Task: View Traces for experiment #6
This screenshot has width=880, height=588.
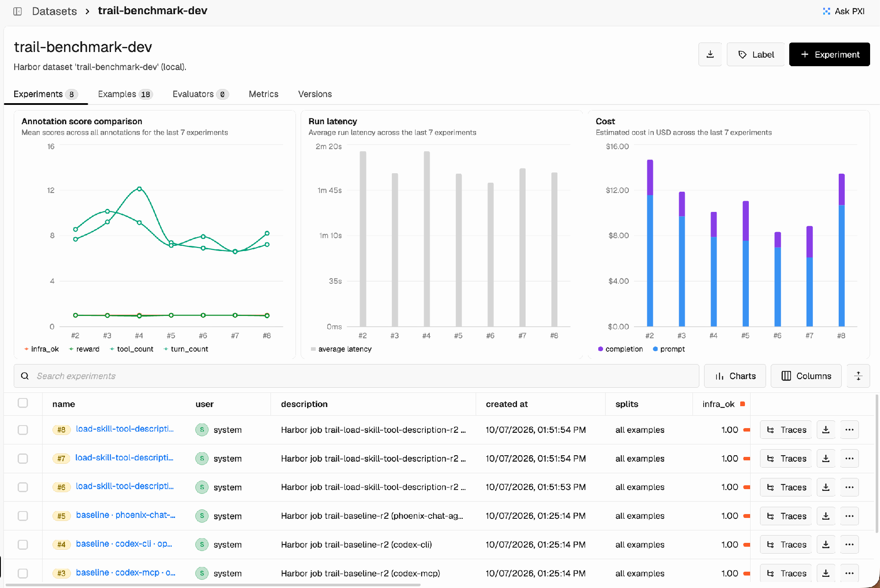Action: click(785, 487)
